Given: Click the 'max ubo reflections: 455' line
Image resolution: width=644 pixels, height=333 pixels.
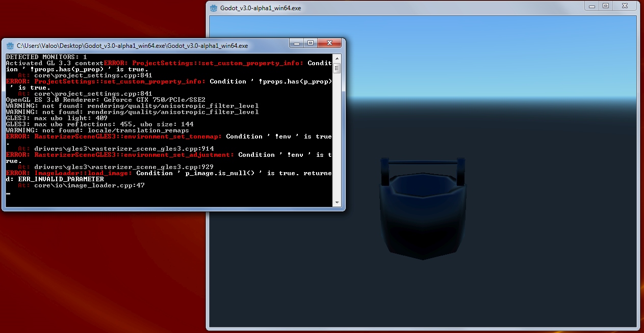Looking at the screenshot, I should (x=99, y=124).
